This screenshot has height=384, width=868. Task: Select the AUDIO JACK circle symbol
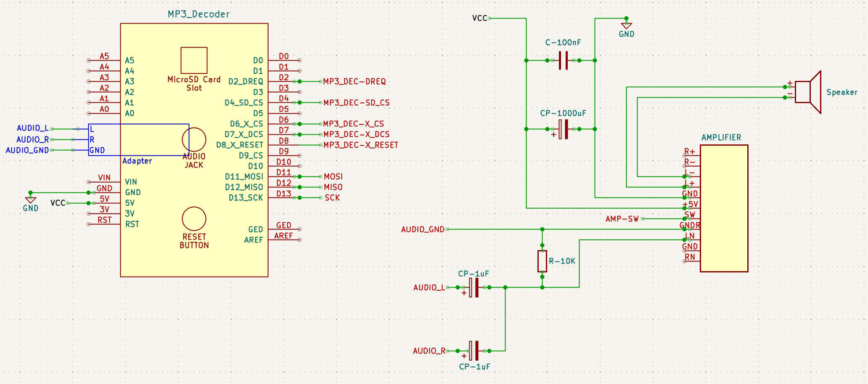[194, 140]
